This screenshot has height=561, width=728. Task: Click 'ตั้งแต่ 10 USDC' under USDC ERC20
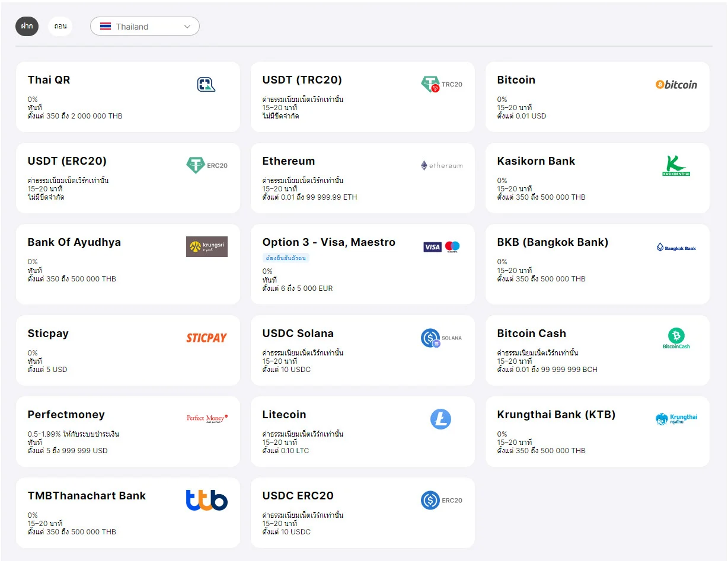(x=286, y=532)
